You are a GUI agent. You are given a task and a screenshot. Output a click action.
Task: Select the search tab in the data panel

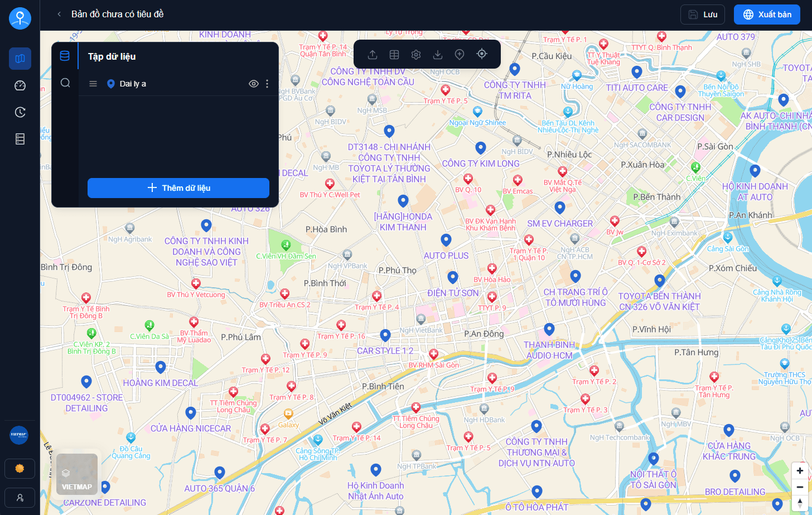65,83
